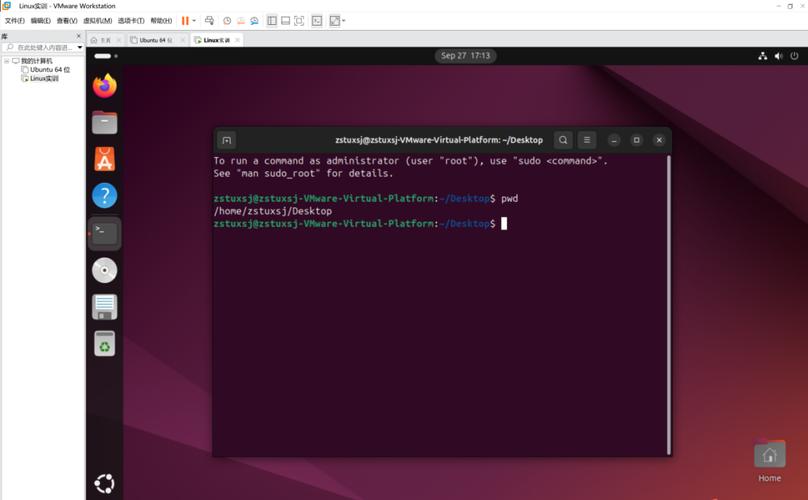Image resolution: width=808 pixels, height=500 pixels.
Task: Open Ubuntu App Center from the dock
Action: 105,159
